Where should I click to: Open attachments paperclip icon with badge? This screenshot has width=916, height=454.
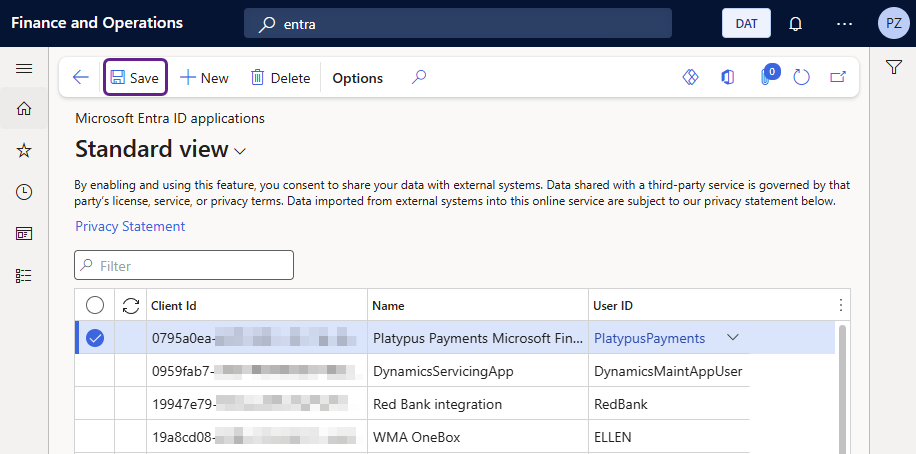point(767,77)
